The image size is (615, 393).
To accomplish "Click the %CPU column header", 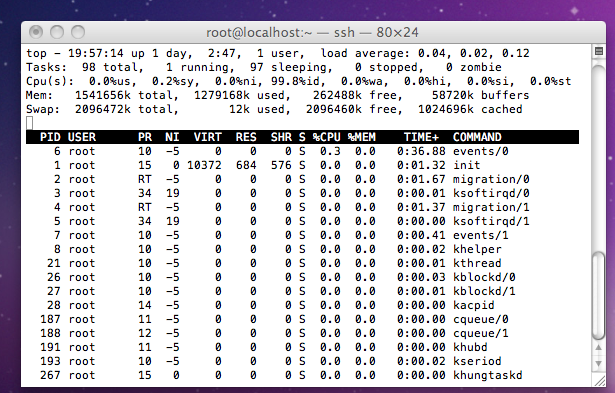I will pos(326,137).
